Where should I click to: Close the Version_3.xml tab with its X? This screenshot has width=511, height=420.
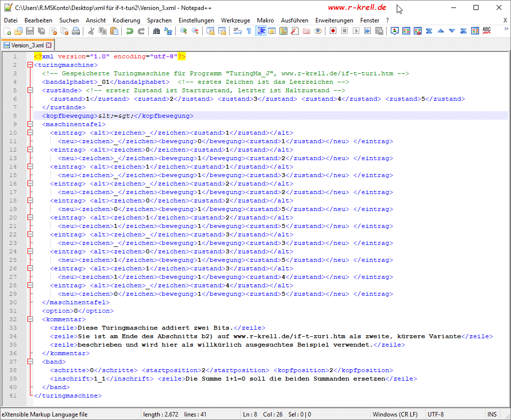[49, 45]
